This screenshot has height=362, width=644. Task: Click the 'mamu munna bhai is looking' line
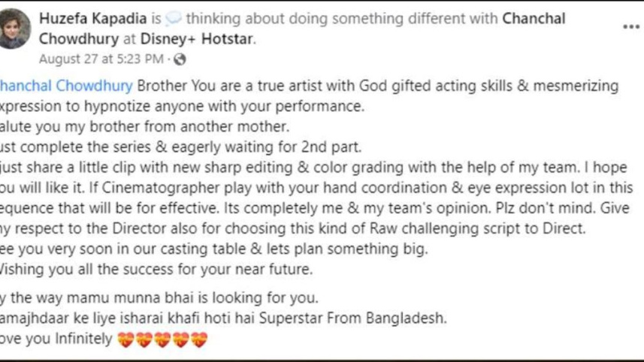(158, 297)
